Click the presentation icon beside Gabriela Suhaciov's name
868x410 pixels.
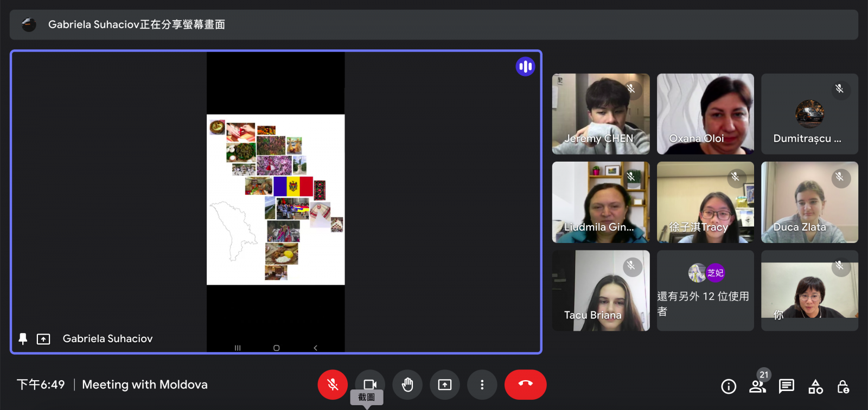tap(43, 339)
